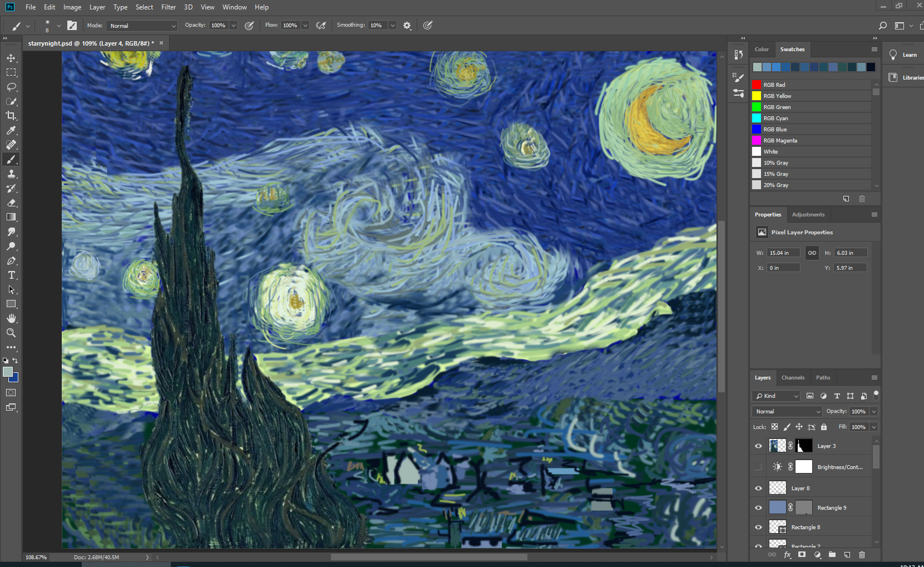Click link width and height button

coord(812,253)
